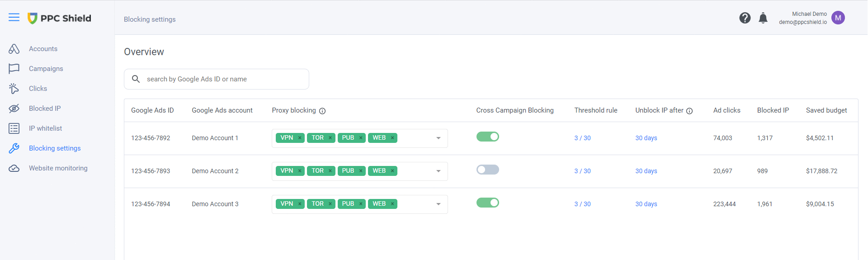Remove TOR tag from Demo Account 2
The height and width of the screenshot is (260, 868).
pyautogui.click(x=330, y=171)
